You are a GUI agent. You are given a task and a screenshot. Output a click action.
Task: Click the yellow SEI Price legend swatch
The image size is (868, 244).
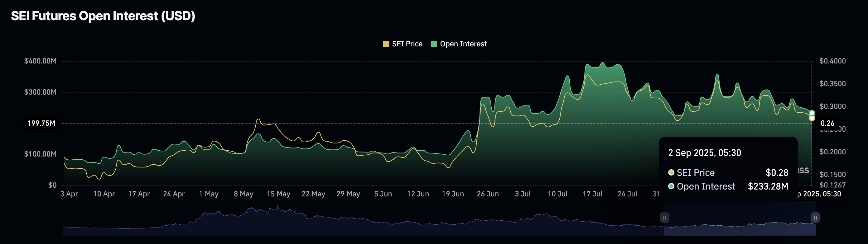point(386,44)
